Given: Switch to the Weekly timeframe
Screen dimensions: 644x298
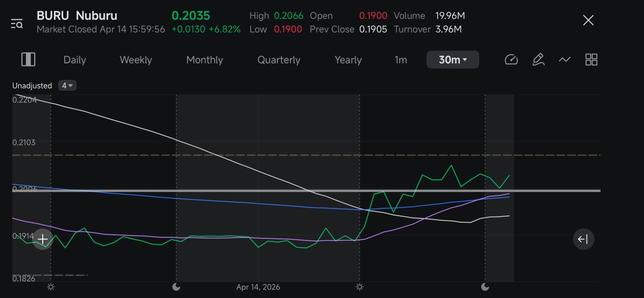Looking at the screenshot, I should [x=136, y=60].
